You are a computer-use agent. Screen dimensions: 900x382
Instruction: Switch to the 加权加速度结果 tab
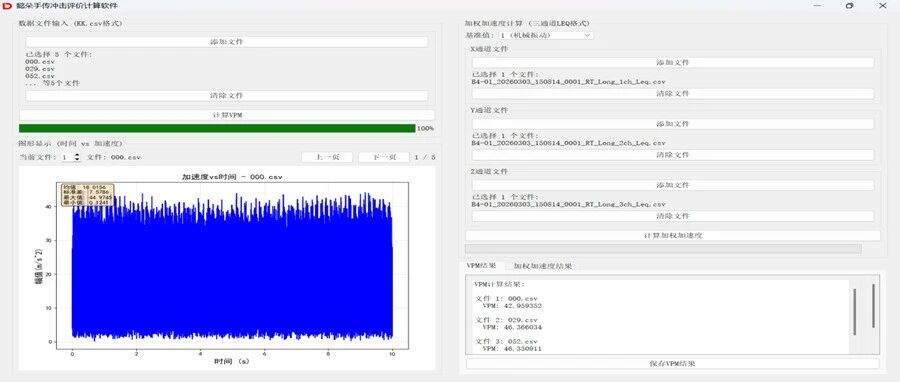[x=542, y=266]
